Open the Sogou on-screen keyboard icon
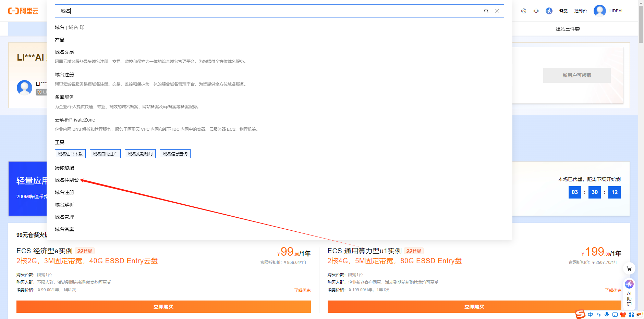644x319 pixels. 615,314
